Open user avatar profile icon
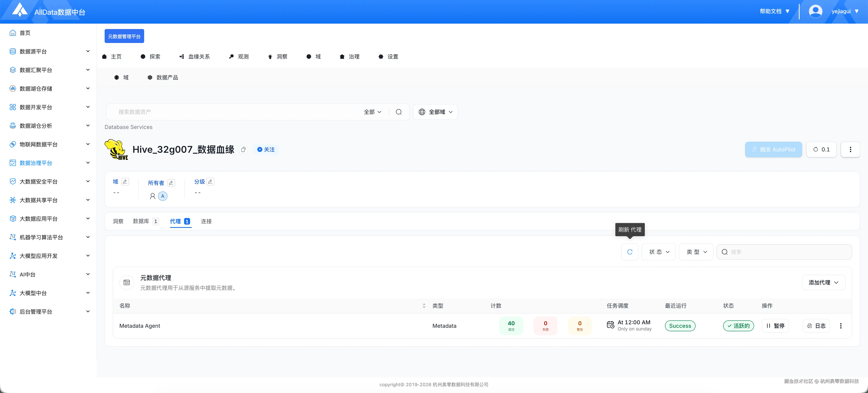Viewport: 868px width, 393px height. coord(815,11)
